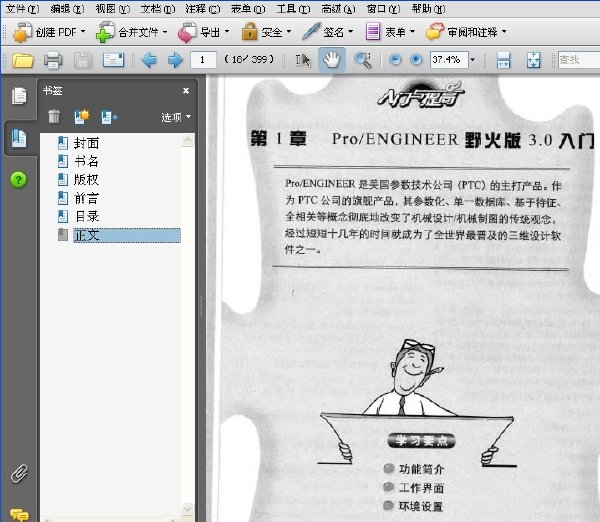The height and width of the screenshot is (522, 600).
Task: Click the scrolling pages view icon
Action: tap(503, 60)
